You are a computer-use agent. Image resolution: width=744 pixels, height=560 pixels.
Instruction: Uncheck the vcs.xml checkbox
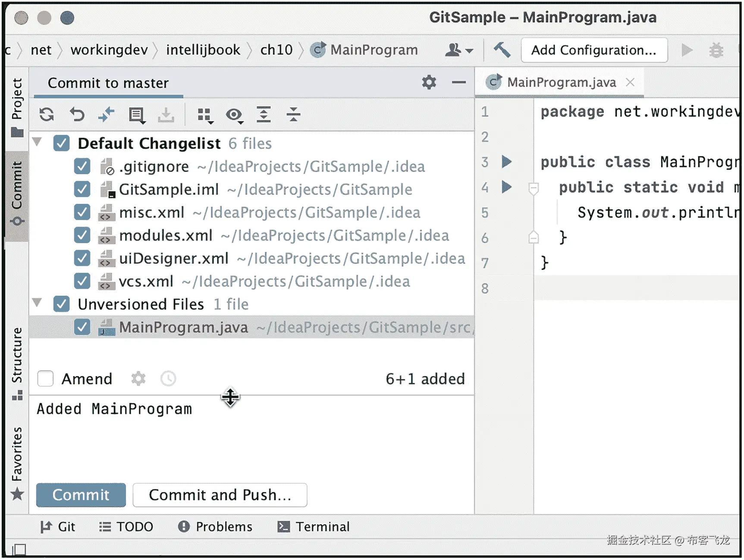pos(82,281)
